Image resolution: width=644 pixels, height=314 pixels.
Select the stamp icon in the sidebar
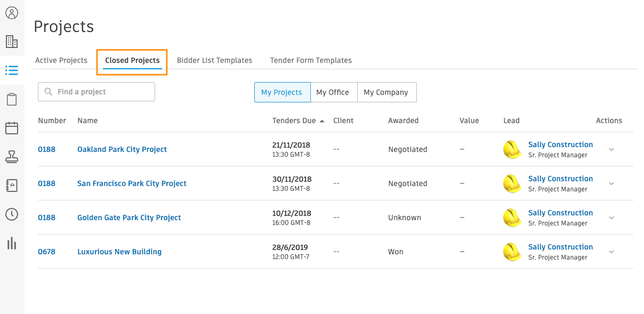(x=12, y=157)
